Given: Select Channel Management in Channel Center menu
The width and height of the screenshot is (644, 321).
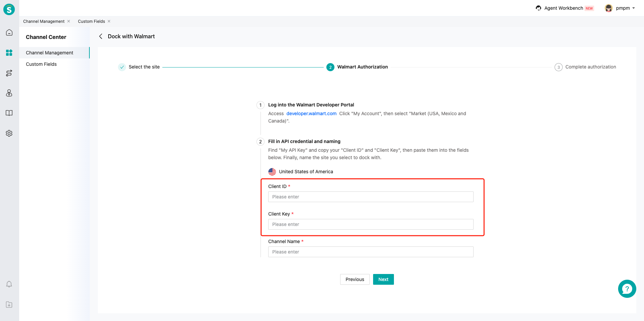Looking at the screenshot, I should [54, 53].
